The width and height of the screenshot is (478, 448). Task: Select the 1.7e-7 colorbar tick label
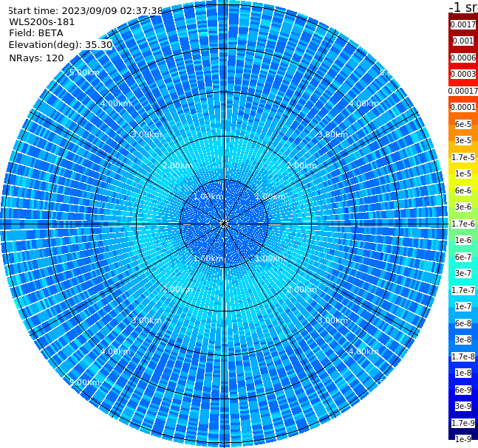pyautogui.click(x=463, y=290)
